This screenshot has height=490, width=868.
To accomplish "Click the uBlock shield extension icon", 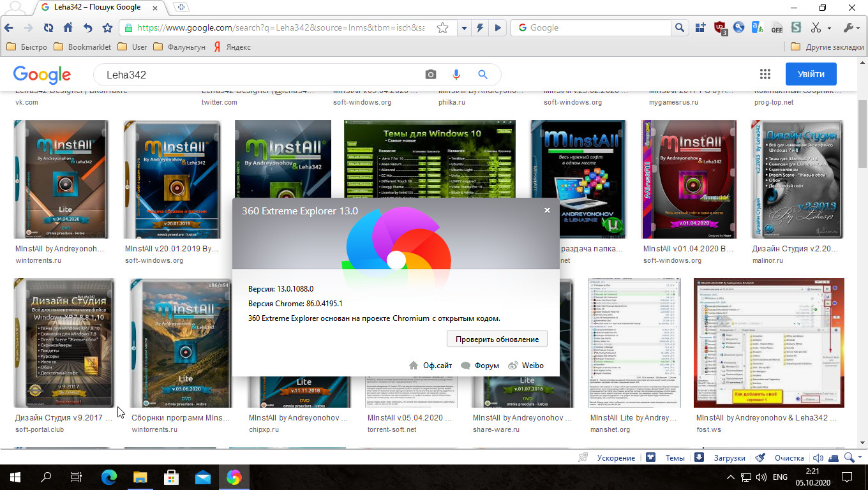I will [720, 28].
